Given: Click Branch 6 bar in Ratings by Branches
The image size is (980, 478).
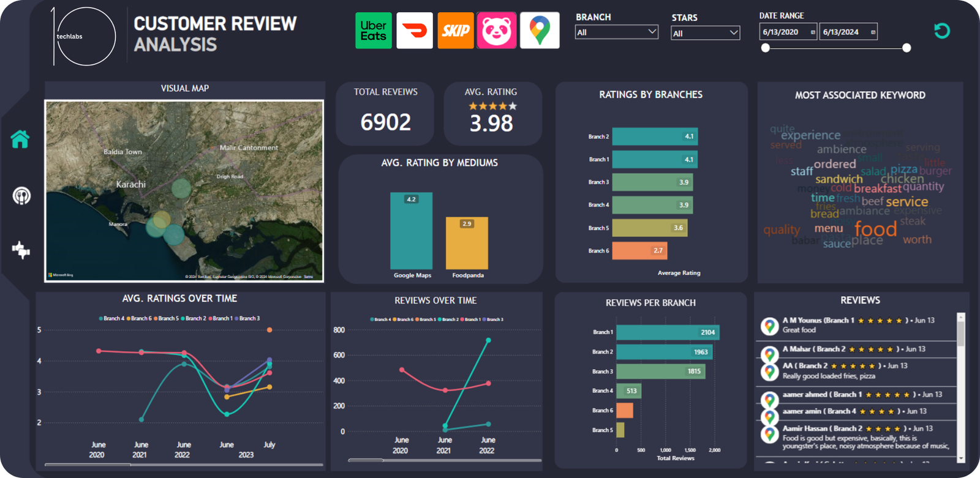Looking at the screenshot, I should 639,251.
